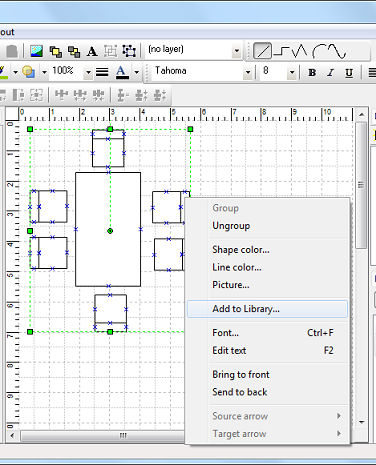376x465 pixels.
Task: Click the canvas vertical scrollbar up arrow
Action: pos(362,115)
